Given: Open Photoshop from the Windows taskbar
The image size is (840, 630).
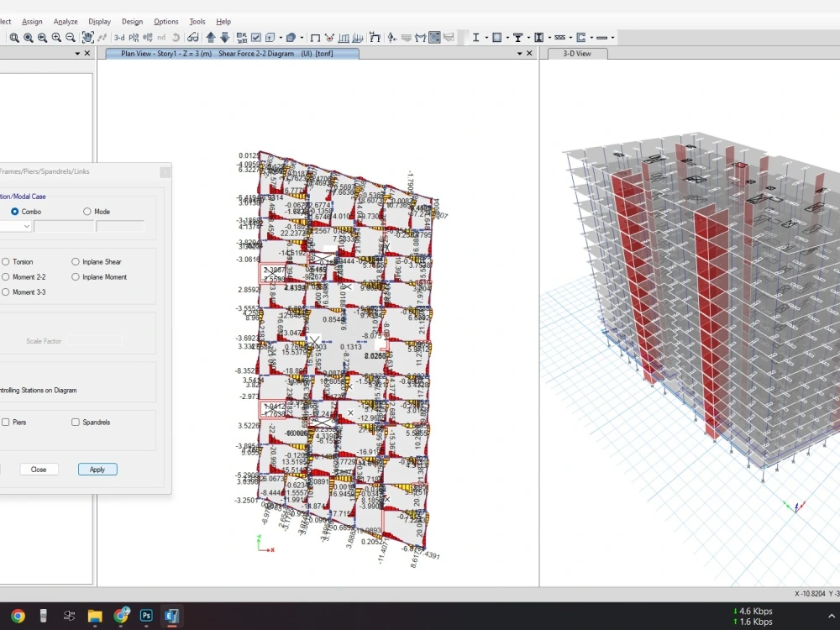Looking at the screenshot, I should [x=146, y=616].
